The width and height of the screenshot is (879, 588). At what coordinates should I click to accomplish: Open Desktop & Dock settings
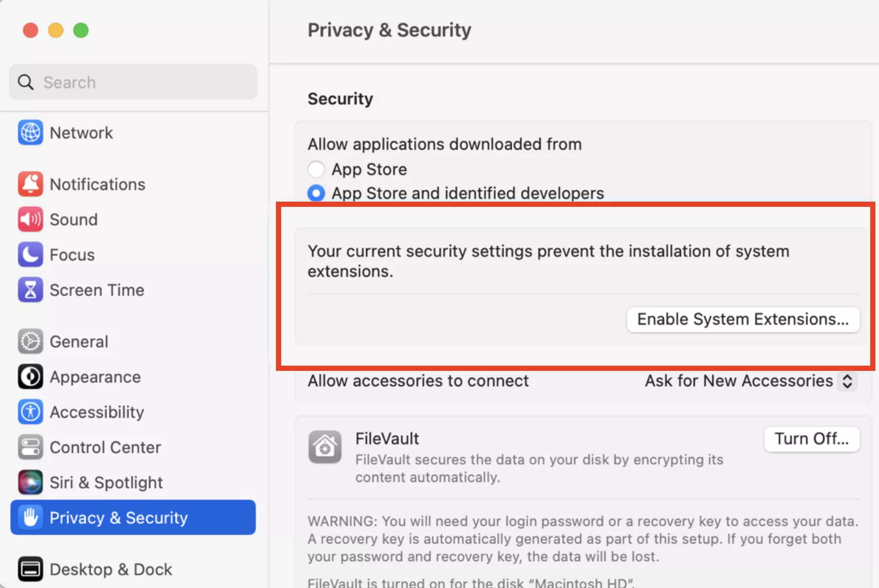tap(110, 569)
